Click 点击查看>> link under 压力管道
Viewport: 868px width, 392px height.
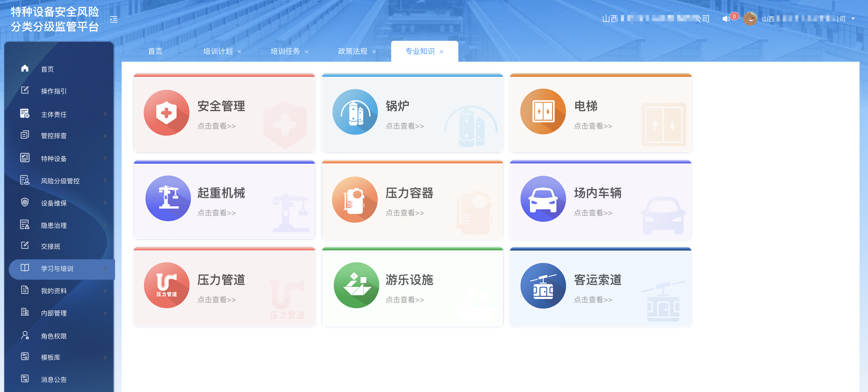tap(216, 300)
